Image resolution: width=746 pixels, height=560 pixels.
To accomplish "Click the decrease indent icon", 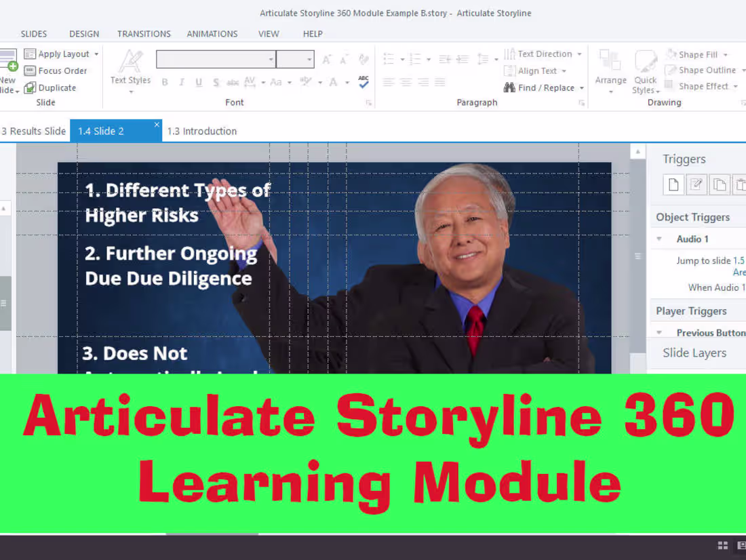I will click(x=444, y=59).
